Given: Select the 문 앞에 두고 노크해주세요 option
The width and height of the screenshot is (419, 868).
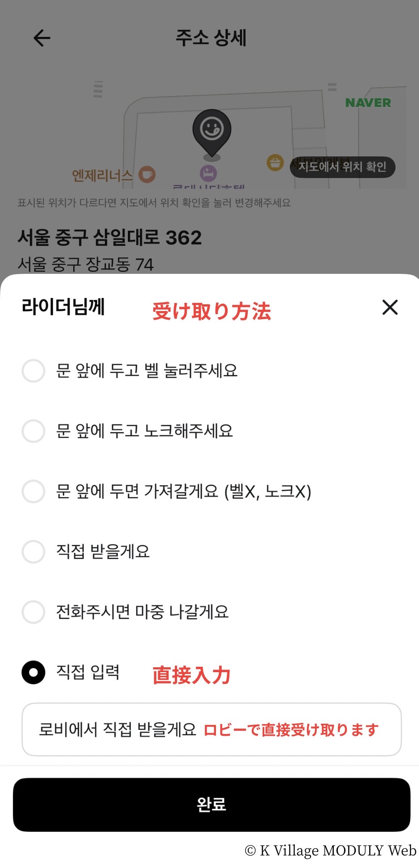Looking at the screenshot, I should pos(34,431).
